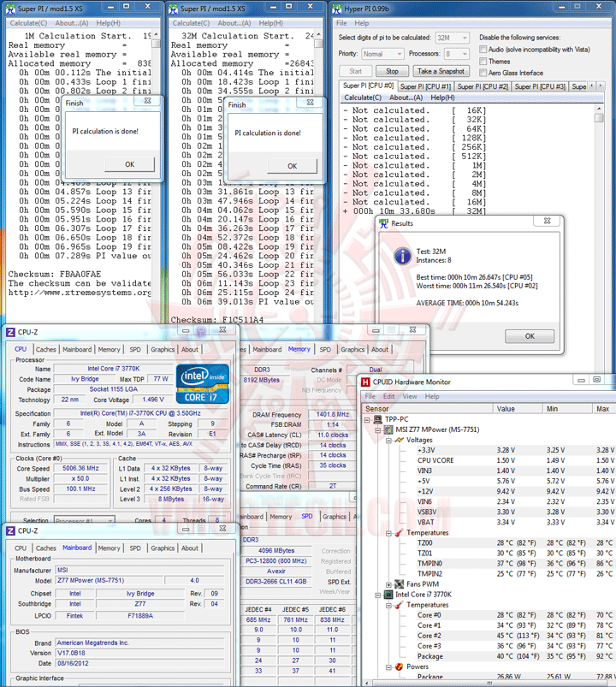Viewport: 616px width, 687px height.
Task: Click Take a Snapshot button
Action: click(x=441, y=71)
